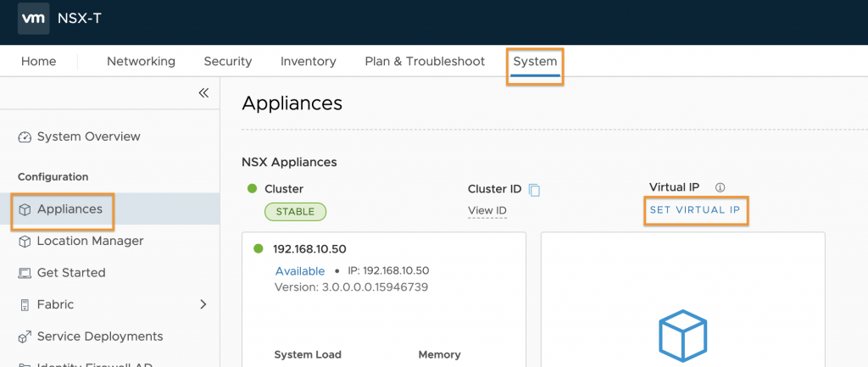Screen dimensions: 868x367
Task: Click the Memory label
Action: point(440,355)
